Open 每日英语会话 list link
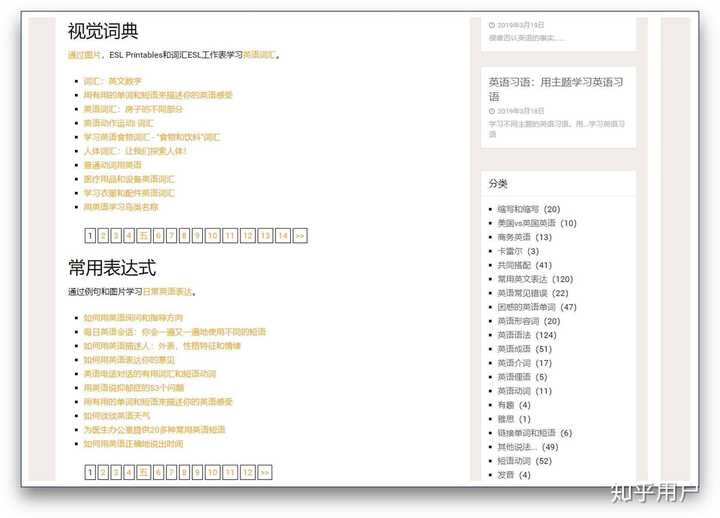 point(174,332)
